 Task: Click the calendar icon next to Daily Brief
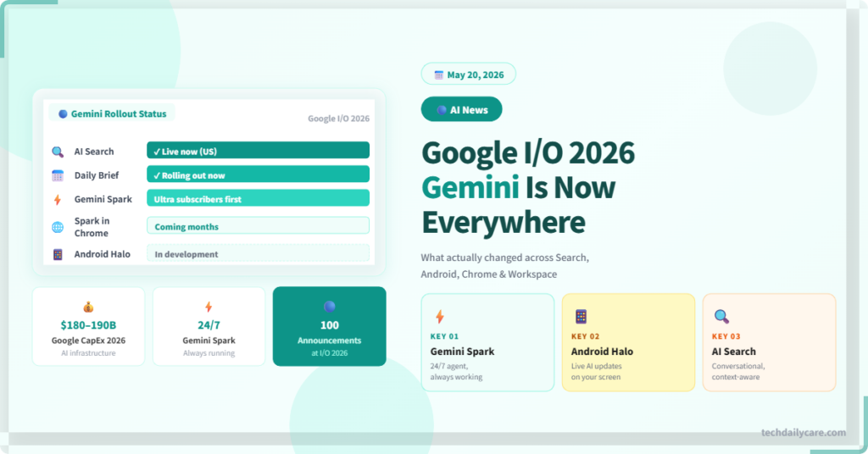click(x=58, y=175)
